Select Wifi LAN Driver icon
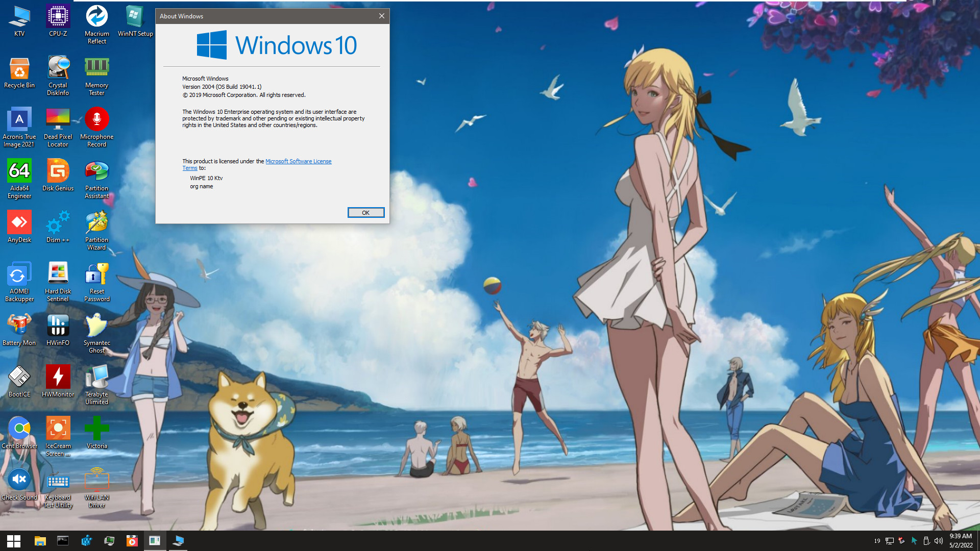Viewport: 980px width, 551px height. (97, 488)
